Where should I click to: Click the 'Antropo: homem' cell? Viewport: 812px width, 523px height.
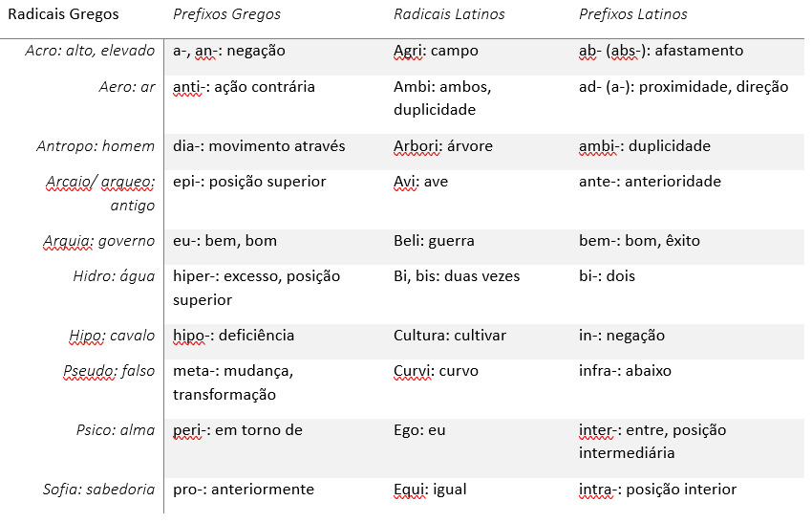click(96, 146)
